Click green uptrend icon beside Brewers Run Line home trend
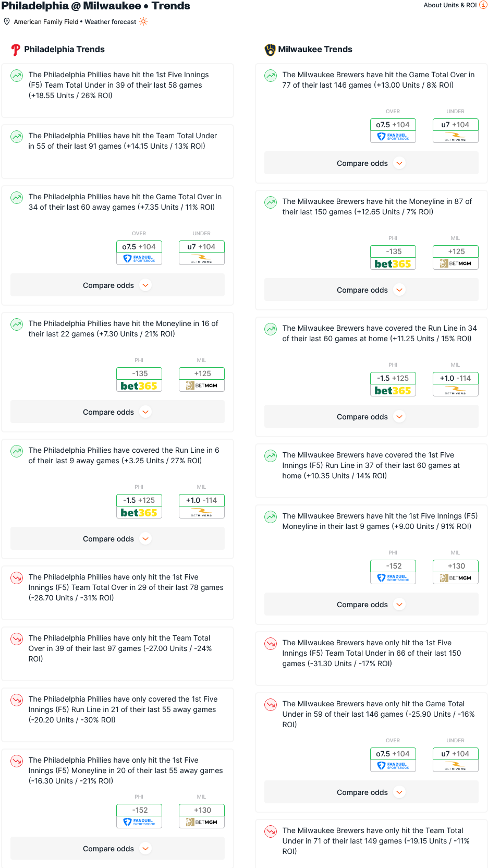 (271, 329)
